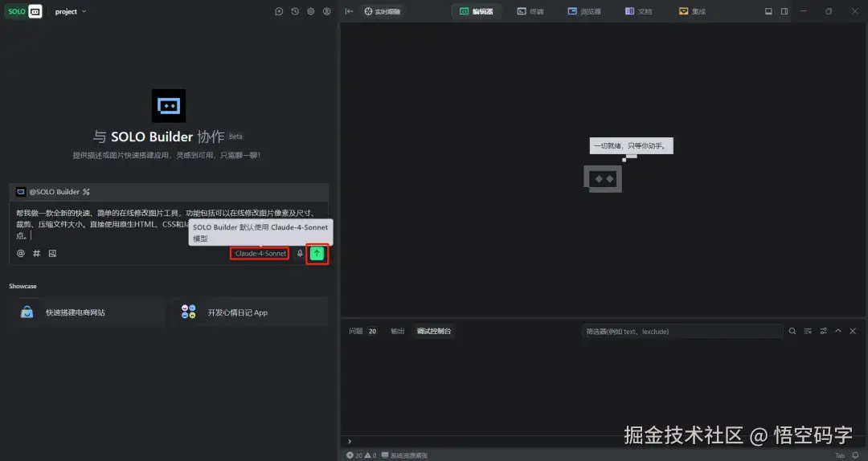Click tools icon beside @SOLO Builder
868x461 pixels.
[x=86, y=192]
